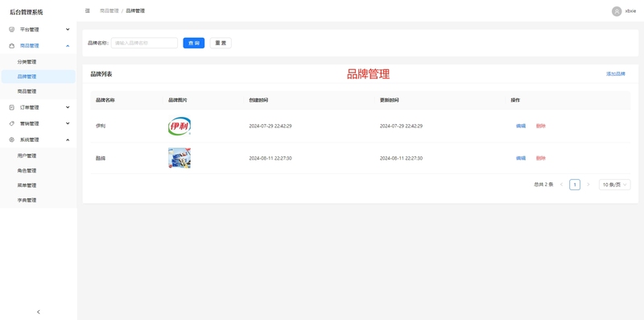Click 删除 for the 2024-08-11 brand row

pyautogui.click(x=540, y=158)
